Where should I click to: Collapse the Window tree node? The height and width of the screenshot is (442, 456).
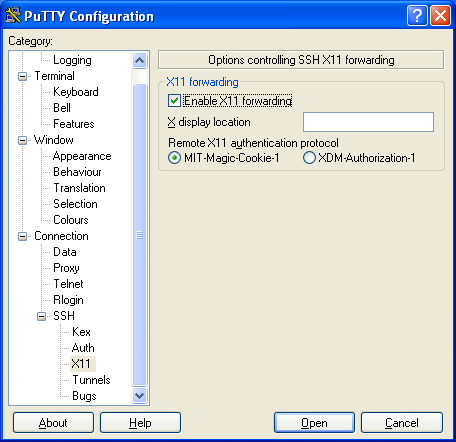(22, 140)
